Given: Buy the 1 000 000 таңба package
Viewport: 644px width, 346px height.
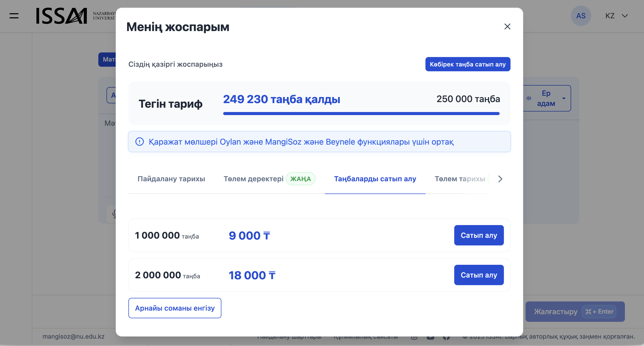Looking at the screenshot, I should click(479, 235).
